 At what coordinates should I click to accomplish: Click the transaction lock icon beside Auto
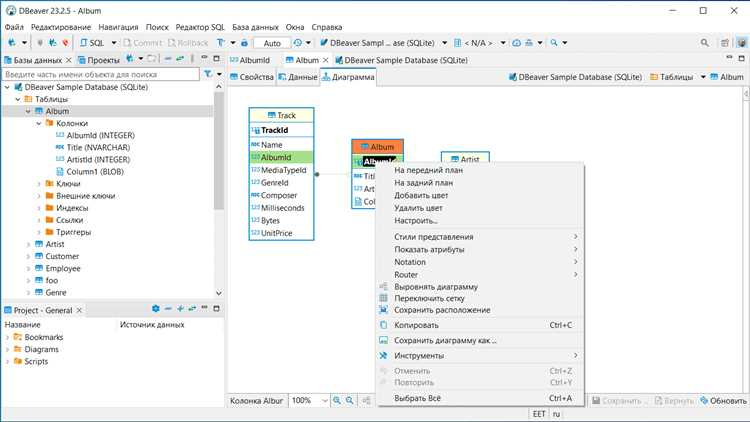coord(244,43)
